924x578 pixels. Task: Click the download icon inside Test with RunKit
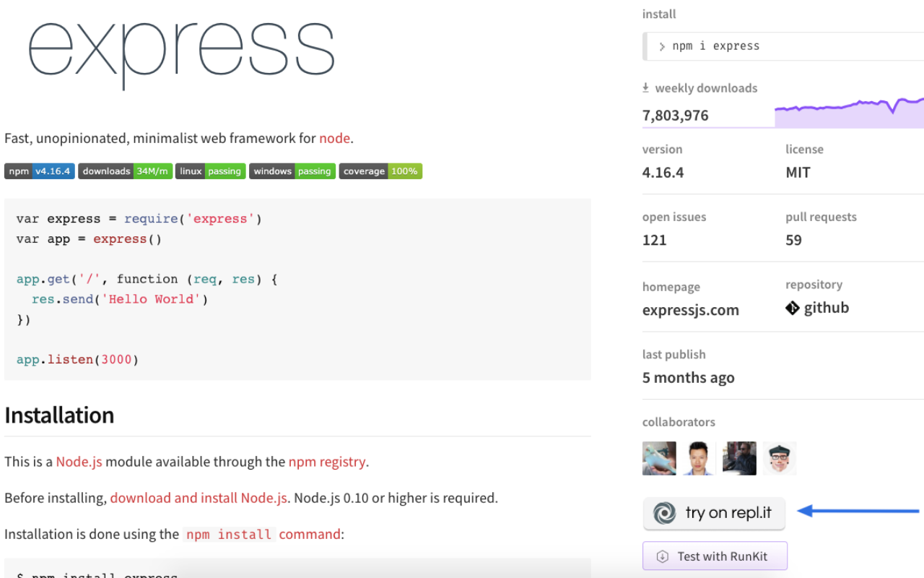coord(662,556)
